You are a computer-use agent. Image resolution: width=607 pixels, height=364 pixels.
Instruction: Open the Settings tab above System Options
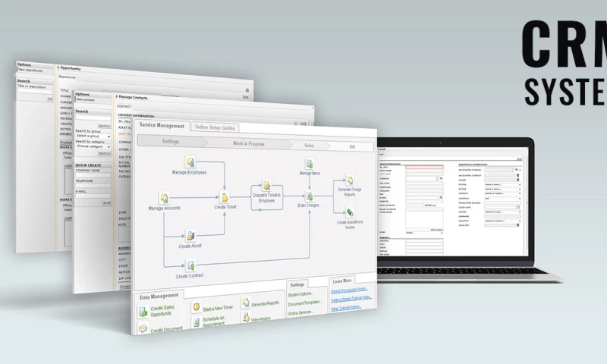pos(297,284)
